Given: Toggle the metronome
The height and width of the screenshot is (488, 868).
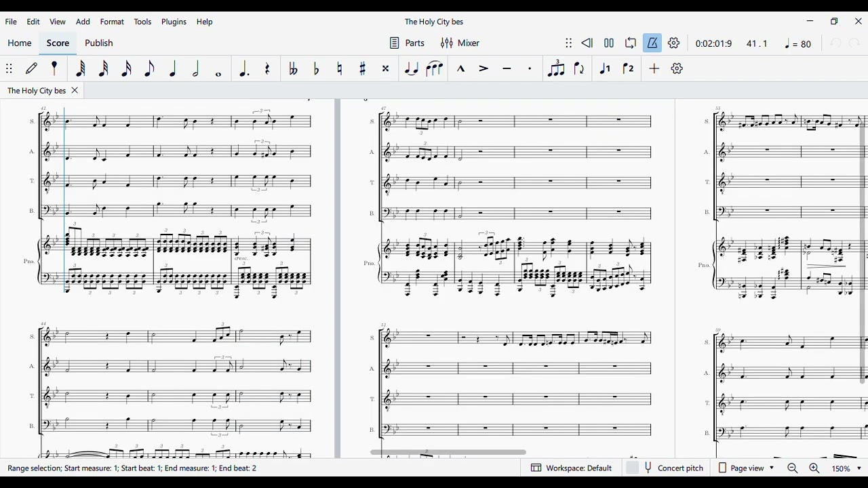Looking at the screenshot, I should pyautogui.click(x=652, y=43).
